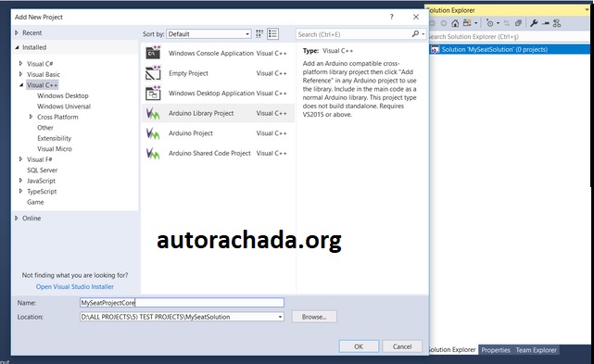Expand the Online section
Screen dimensions: 594x364
click(x=17, y=219)
